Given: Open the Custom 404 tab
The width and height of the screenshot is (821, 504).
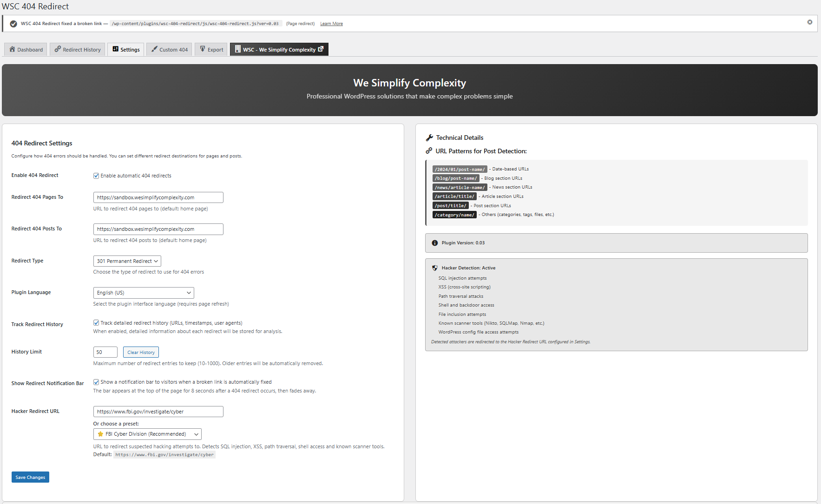Looking at the screenshot, I should [x=170, y=49].
